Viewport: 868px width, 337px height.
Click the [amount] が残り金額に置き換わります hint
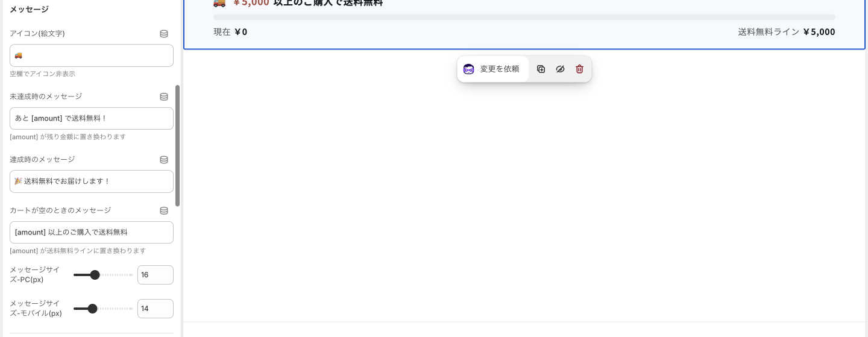click(x=68, y=137)
